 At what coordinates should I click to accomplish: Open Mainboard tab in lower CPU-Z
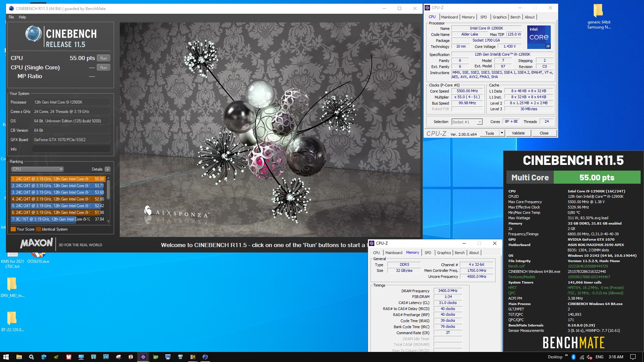pos(393,253)
